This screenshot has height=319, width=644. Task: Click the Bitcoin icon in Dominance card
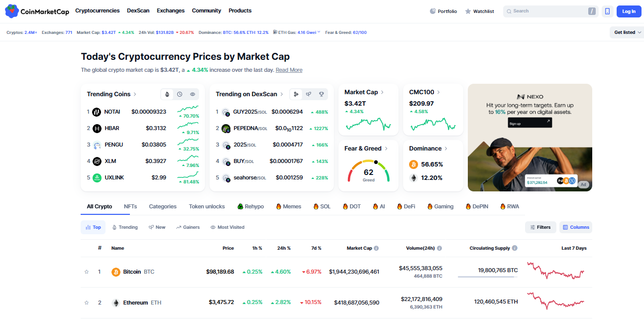[x=414, y=164]
